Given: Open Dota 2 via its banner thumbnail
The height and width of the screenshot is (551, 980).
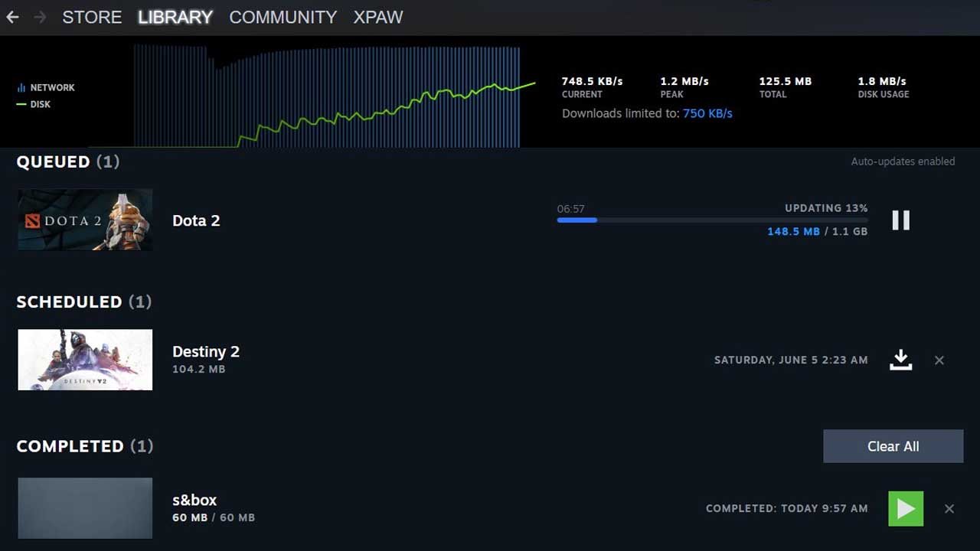Looking at the screenshot, I should click(84, 220).
